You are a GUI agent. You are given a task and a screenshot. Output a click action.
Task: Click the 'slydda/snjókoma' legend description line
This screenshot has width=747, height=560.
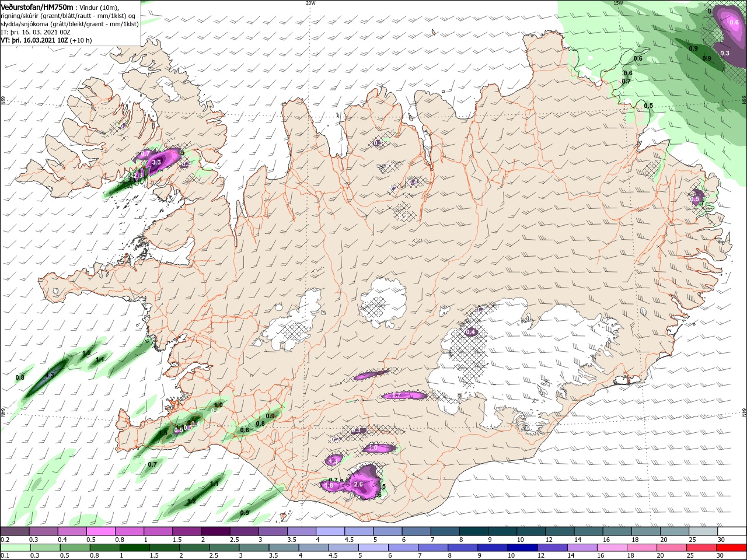69,24
